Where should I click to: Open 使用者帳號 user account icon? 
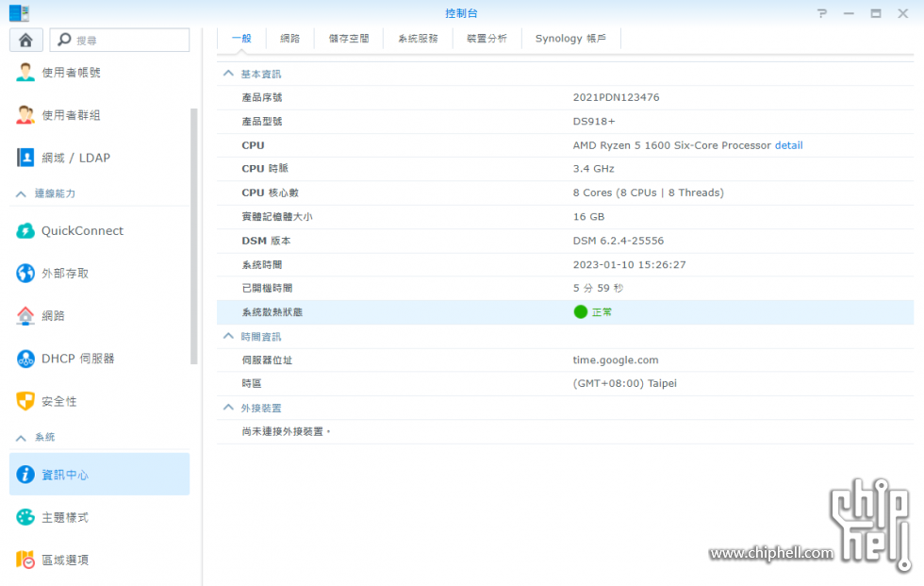[25, 73]
